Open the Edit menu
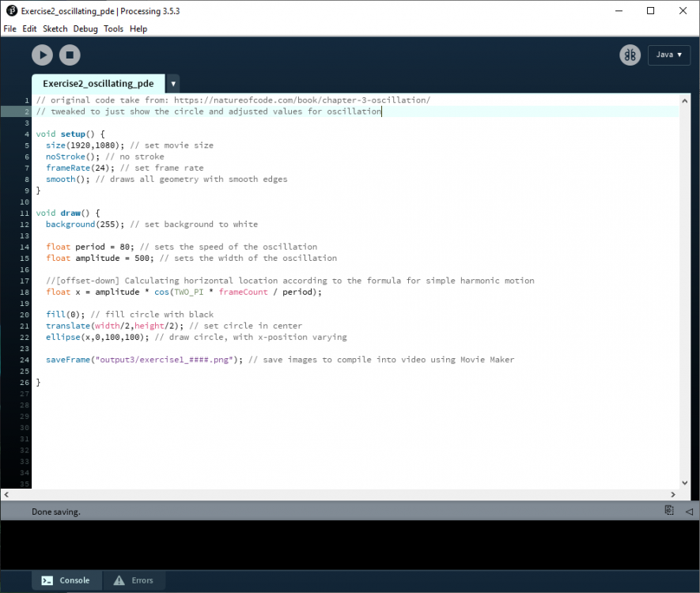The width and height of the screenshot is (700, 593). [x=29, y=28]
